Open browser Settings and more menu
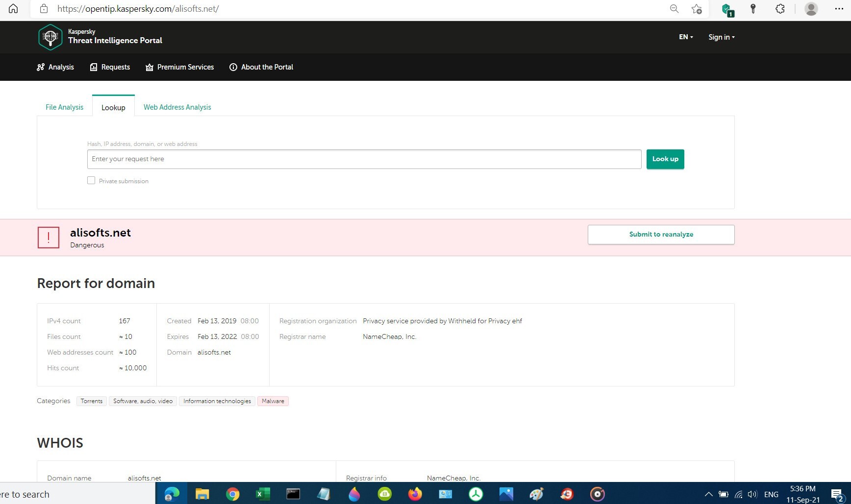This screenshot has height=504, width=851. [839, 9]
